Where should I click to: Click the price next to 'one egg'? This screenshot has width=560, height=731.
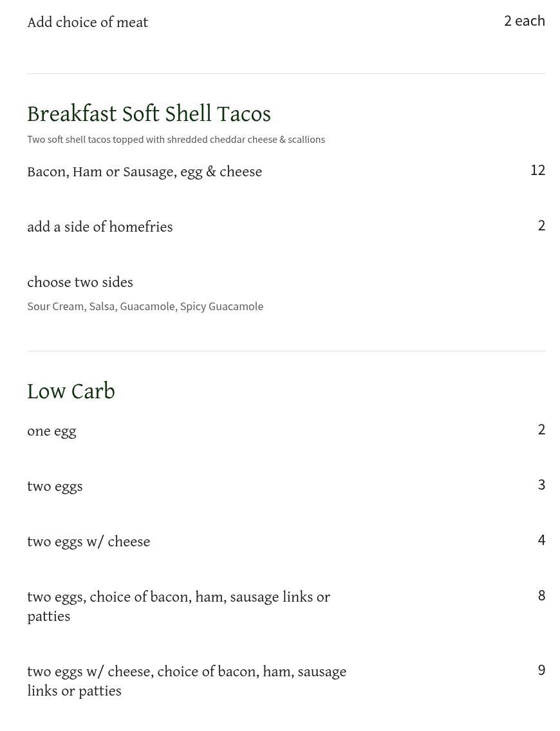point(541,429)
